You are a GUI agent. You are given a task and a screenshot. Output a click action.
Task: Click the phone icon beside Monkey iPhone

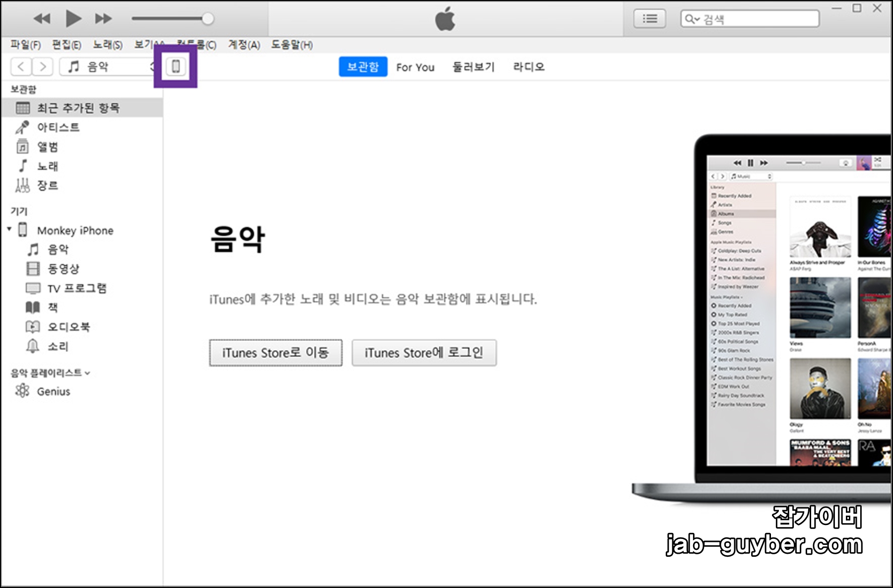tap(23, 230)
